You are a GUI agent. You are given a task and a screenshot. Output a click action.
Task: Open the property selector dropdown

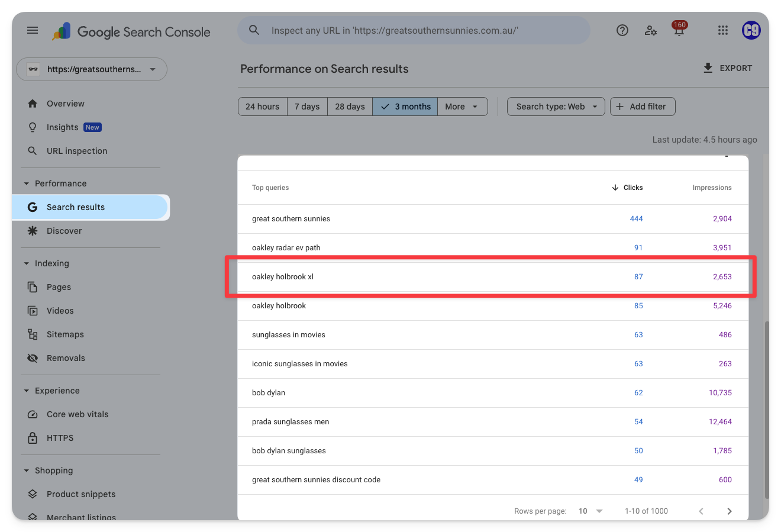coord(92,69)
